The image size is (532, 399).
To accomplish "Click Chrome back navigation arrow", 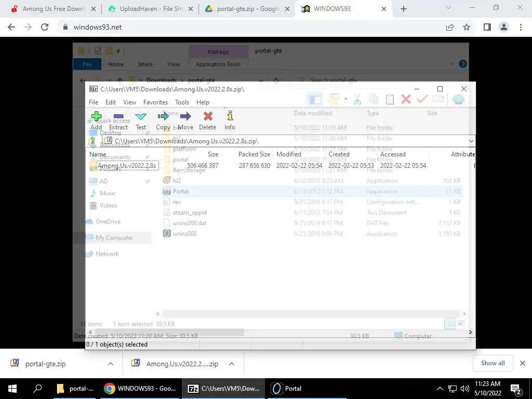I will coord(11,27).
